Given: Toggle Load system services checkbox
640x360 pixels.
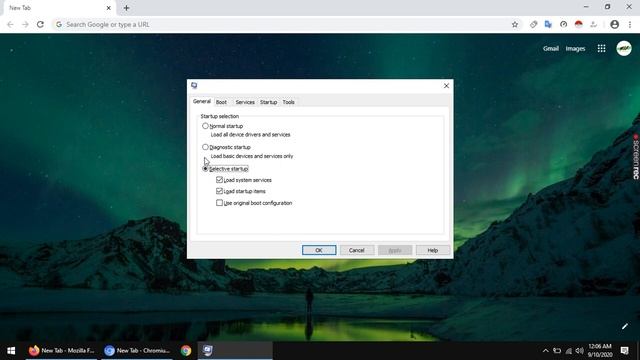Looking at the screenshot, I should pos(219,180).
